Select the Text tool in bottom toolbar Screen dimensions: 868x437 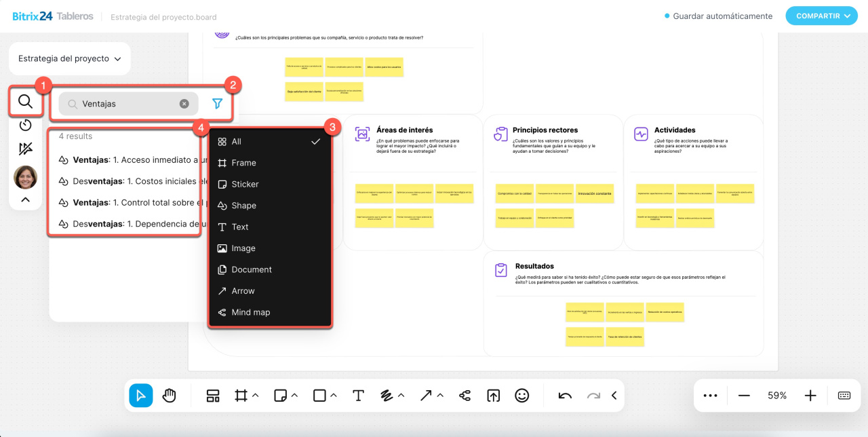coord(358,396)
